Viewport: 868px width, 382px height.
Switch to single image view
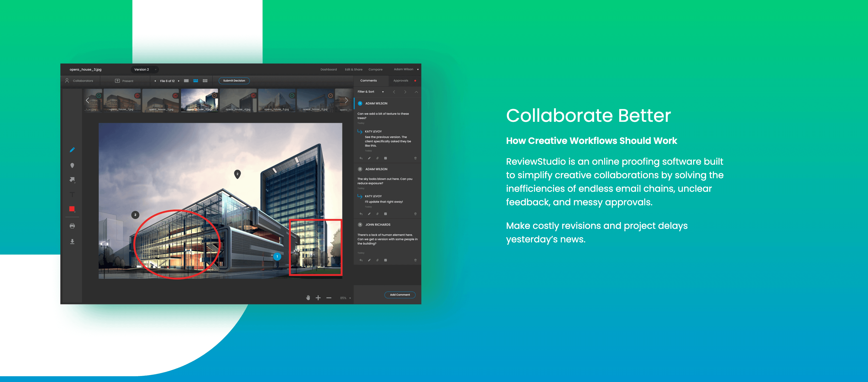click(x=186, y=80)
